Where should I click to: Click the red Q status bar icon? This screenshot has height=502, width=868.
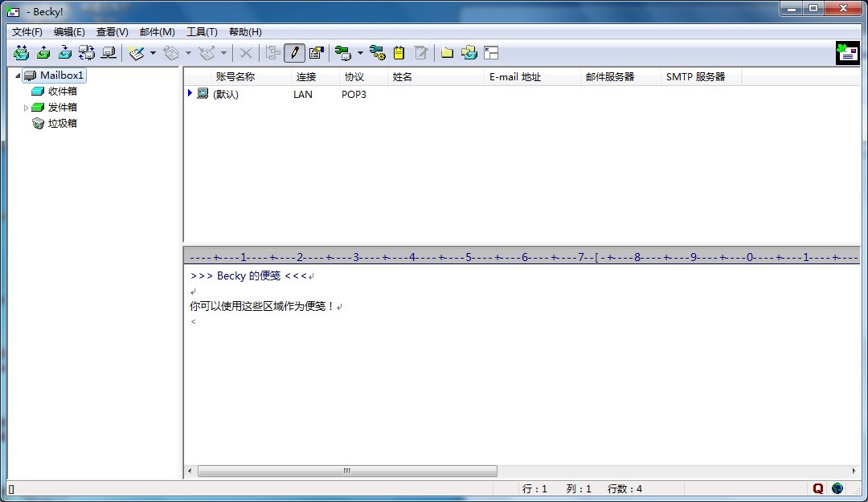point(818,488)
